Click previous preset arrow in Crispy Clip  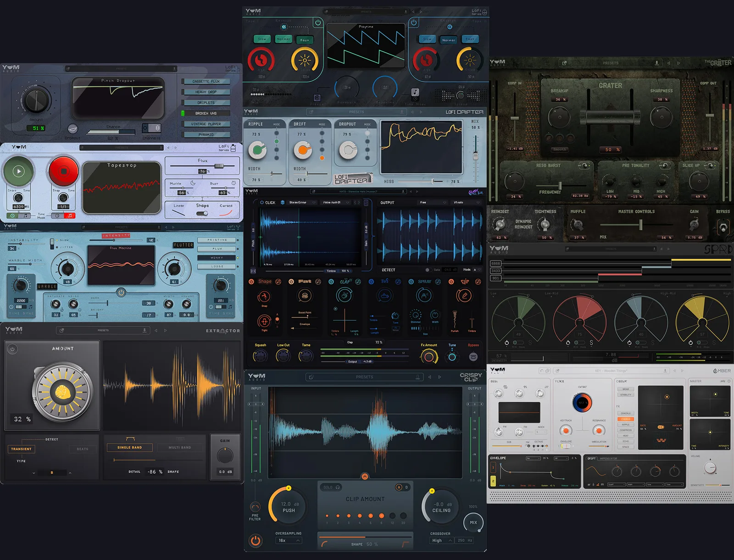pos(430,377)
